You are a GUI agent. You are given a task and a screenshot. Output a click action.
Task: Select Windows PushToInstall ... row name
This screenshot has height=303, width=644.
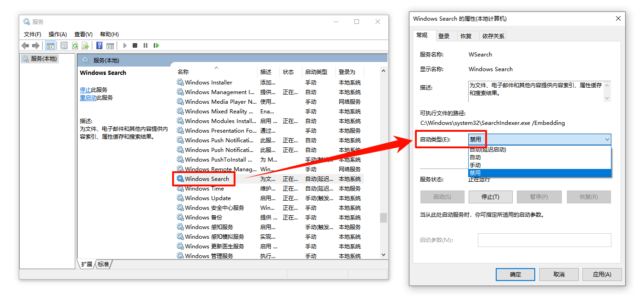(x=219, y=160)
